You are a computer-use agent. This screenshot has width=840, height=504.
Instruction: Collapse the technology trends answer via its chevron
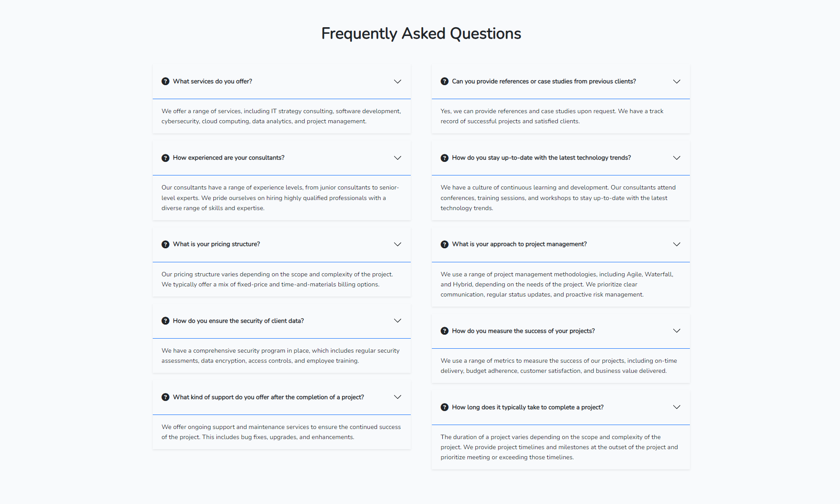pyautogui.click(x=677, y=158)
